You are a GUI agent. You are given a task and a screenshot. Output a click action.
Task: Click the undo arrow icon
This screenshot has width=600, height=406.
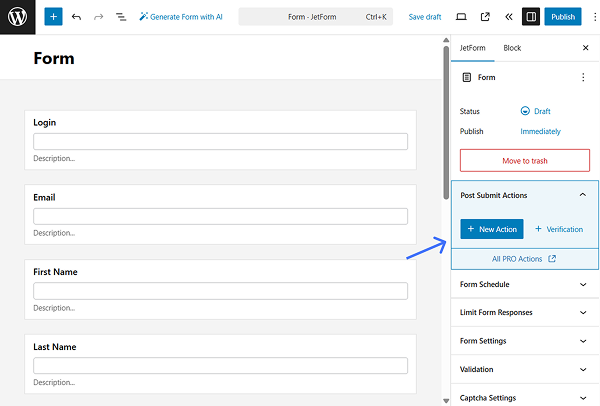76,17
